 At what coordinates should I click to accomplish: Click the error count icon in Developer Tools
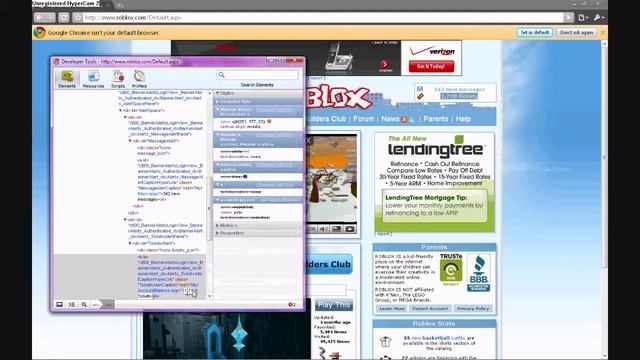(x=291, y=304)
